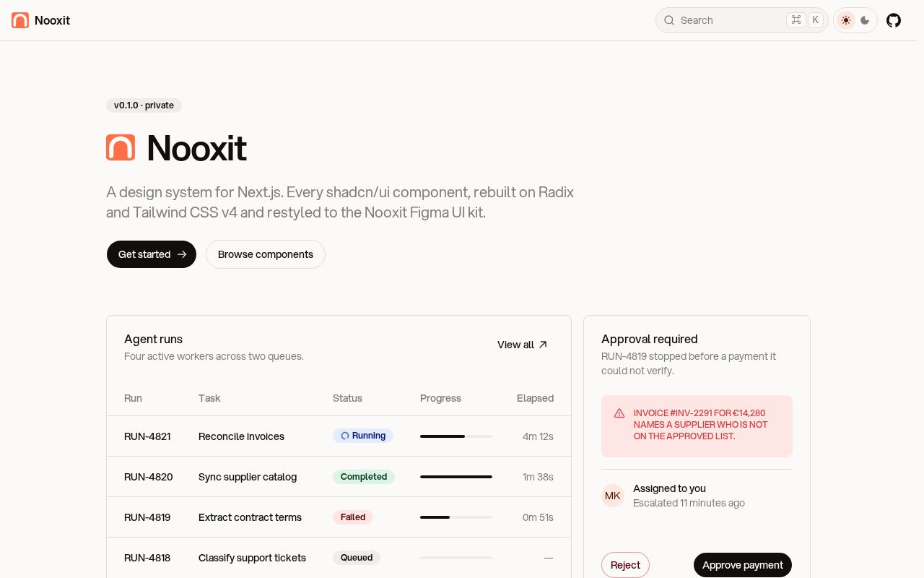Select the Completed status badge

pyautogui.click(x=364, y=477)
